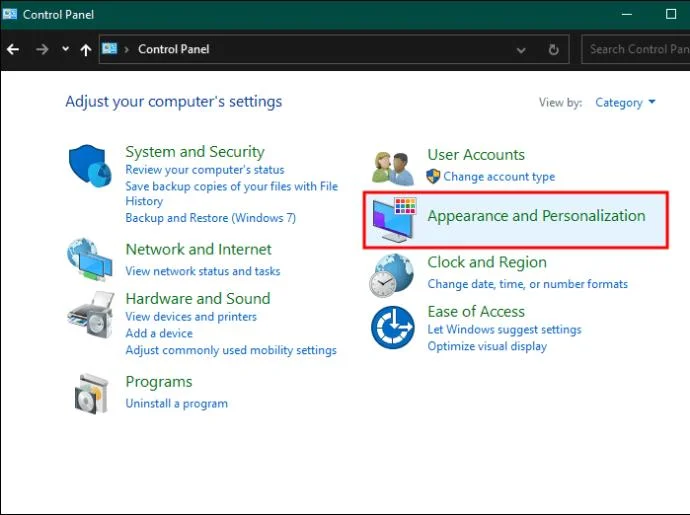This screenshot has height=515, width=690.
Task: Open Appearance and Personalization monitor icon
Action: click(x=394, y=220)
